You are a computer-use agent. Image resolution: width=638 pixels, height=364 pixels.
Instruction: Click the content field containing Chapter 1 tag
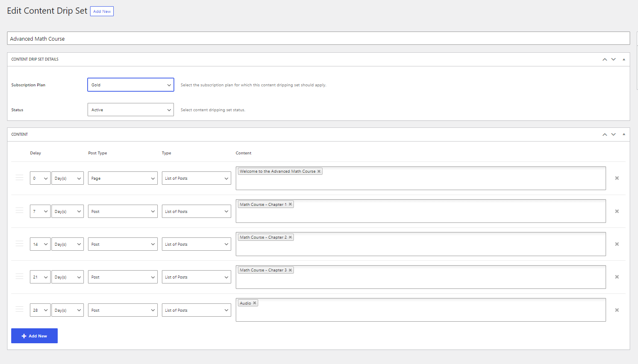[421, 211]
